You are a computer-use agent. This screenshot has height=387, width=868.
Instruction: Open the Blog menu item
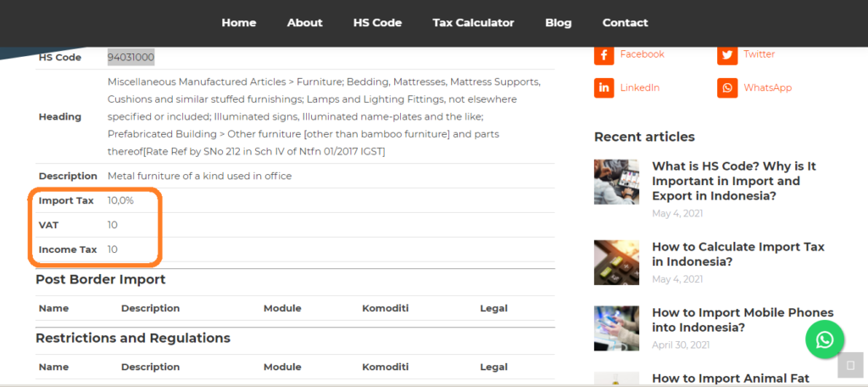click(x=558, y=23)
